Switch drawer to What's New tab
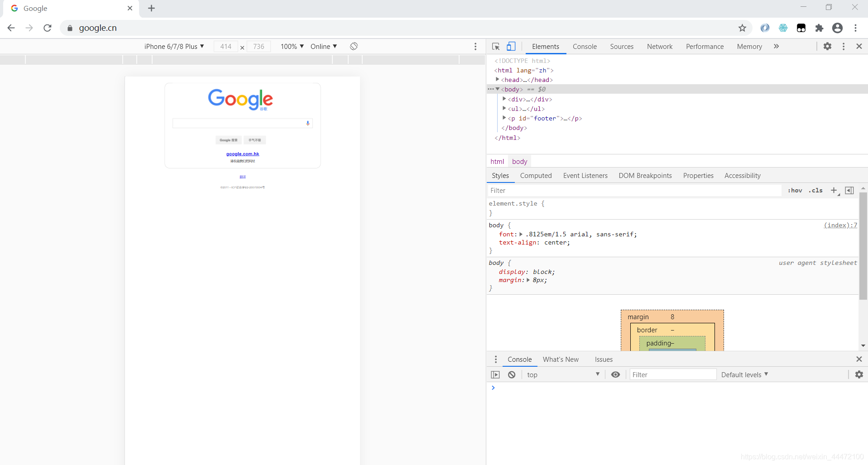The width and height of the screenshot is (868, 465). 561,360
